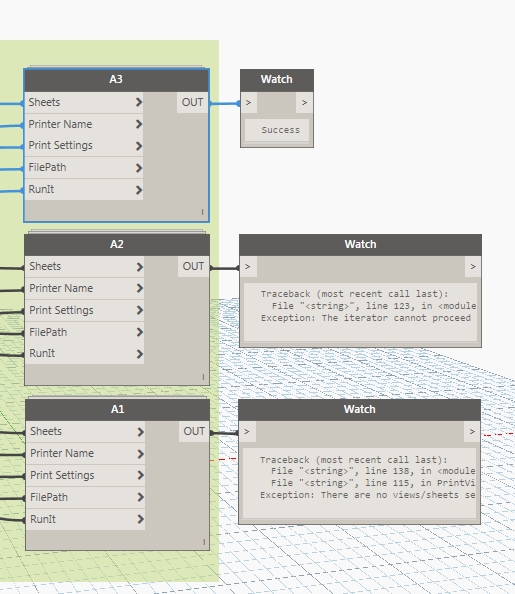The height and width of the screenshot is (594, 515).
Task: Click the lacing indicator on A2 node
Action: 203,377
